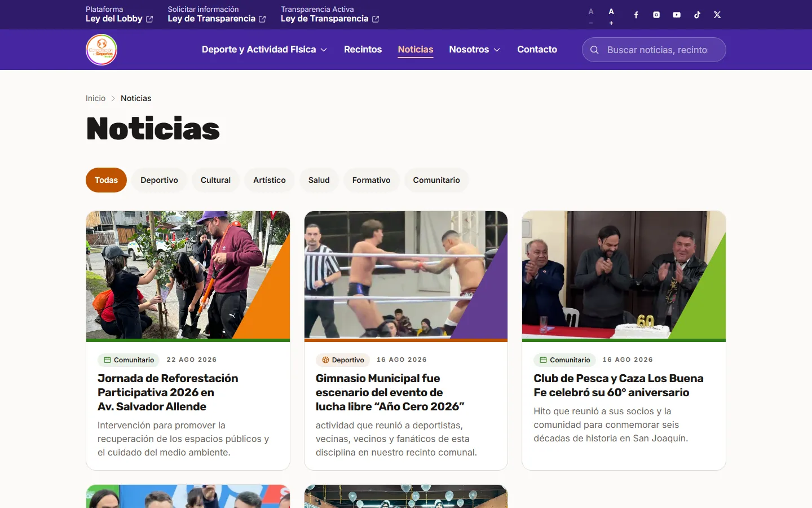The width and height of the screenshot is (812, 508).
Task: Select the Comunitario filter pill
Action: tap(436, 180)
